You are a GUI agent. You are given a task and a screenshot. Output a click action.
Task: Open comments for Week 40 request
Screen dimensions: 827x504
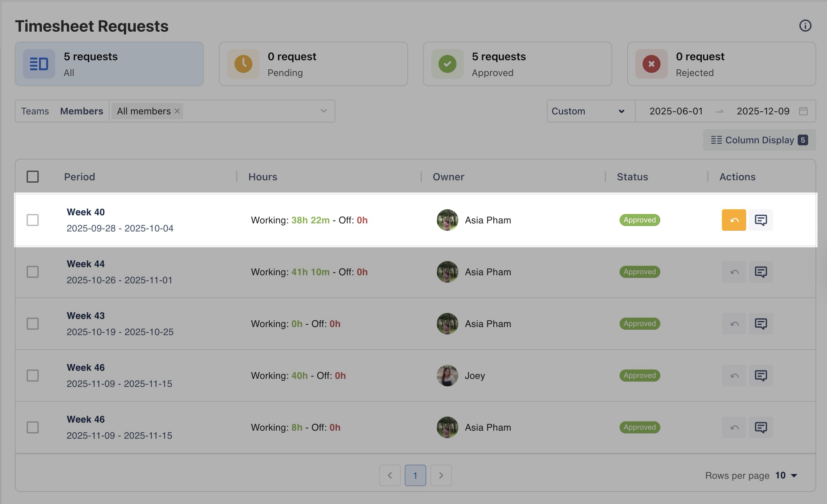(761, 220)
